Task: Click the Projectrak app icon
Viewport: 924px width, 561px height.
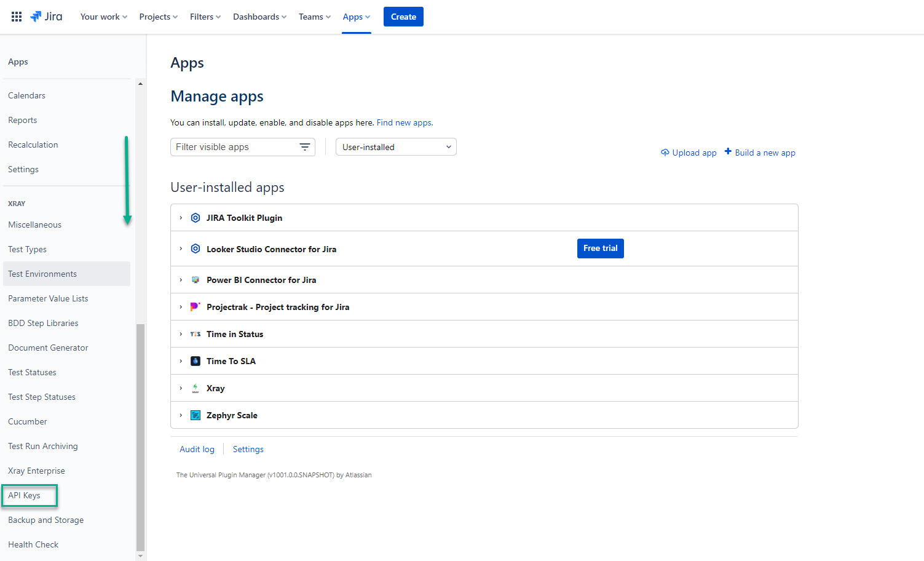Action: pyautogui.click(x=195, y=307)
